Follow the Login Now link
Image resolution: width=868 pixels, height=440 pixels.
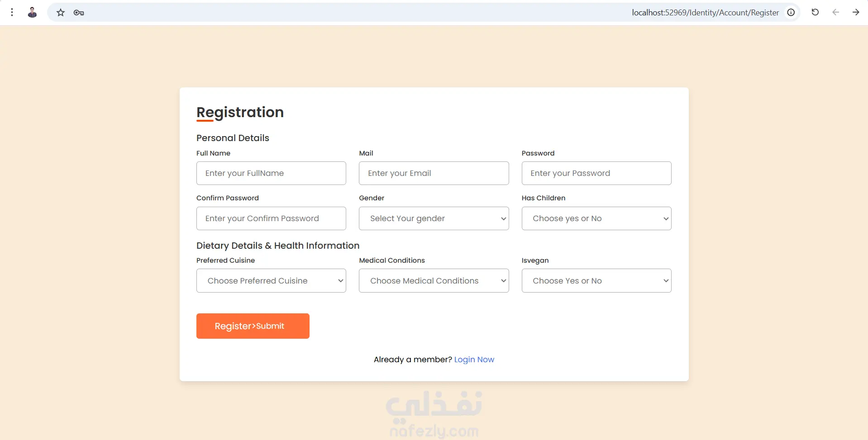pyautogui.click(x=474, y=360)
